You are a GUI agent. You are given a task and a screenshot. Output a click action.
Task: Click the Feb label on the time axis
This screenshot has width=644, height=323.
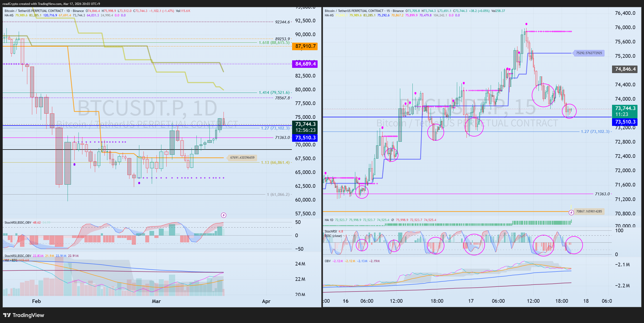[x=36, y=301]
